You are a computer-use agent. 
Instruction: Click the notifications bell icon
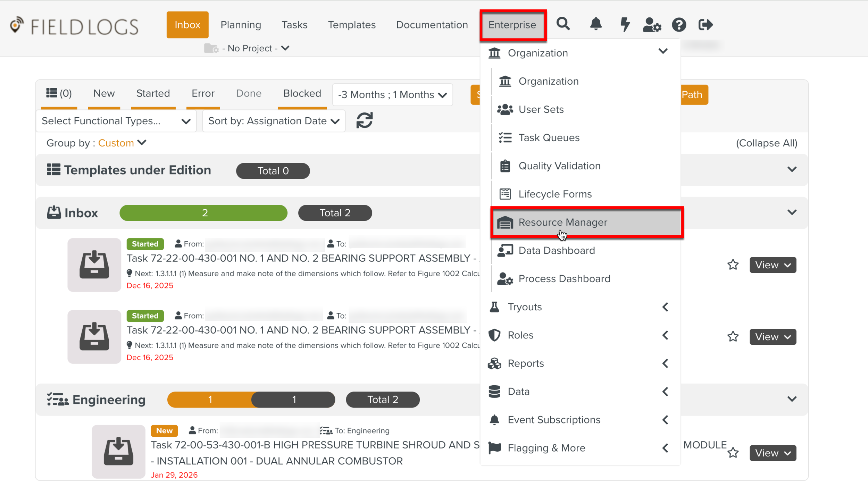point(595,24)
